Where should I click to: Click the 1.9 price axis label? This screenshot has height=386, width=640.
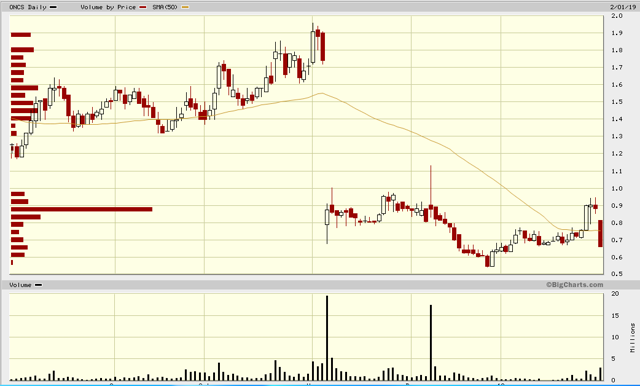[x=617, y=33]
